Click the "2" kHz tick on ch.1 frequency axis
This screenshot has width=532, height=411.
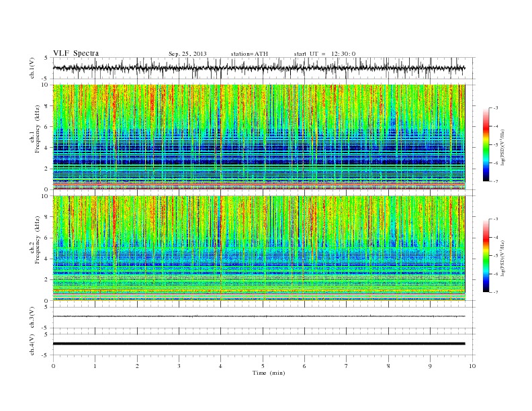[x=47, y=169]
